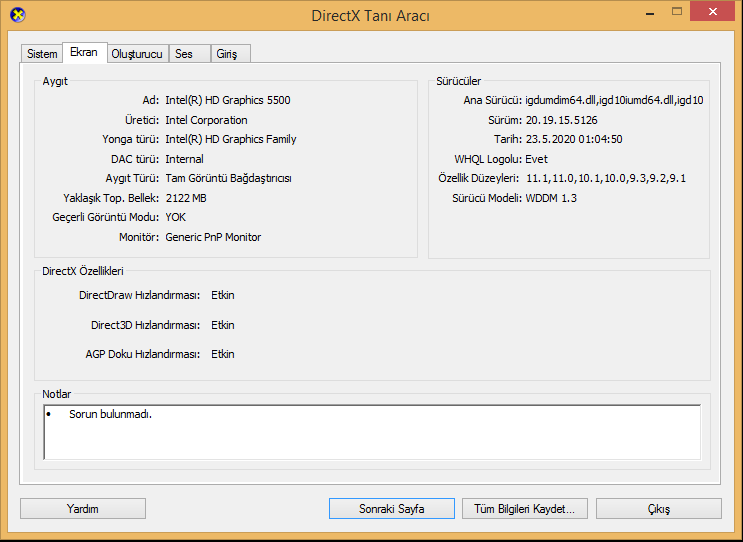Click the feature levels '11.1,11.0,10.1' value

click(x=606, y=179)
